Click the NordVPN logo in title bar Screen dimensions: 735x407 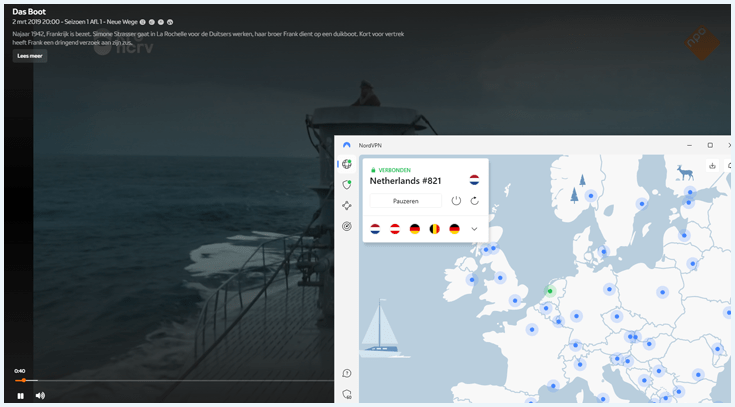(x=347, y=145)
